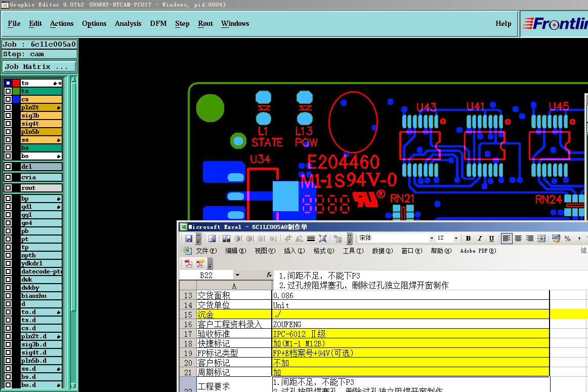Toggle checkbox for layer sig3b
This screenshot has height=392, width=588.
8,115
